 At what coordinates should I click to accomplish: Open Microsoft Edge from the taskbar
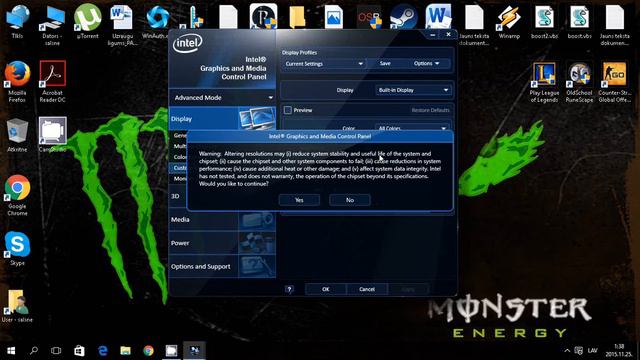(x=102, y=351)
